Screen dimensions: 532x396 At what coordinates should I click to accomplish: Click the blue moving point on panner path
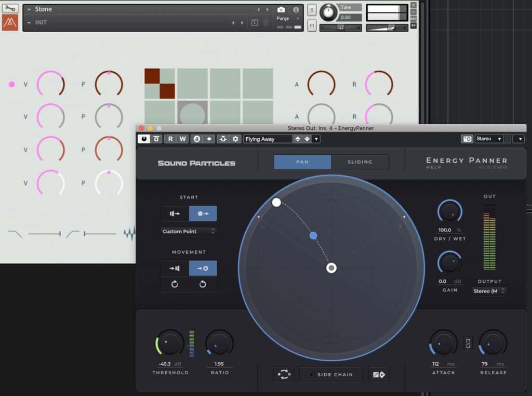coord(313,235)
